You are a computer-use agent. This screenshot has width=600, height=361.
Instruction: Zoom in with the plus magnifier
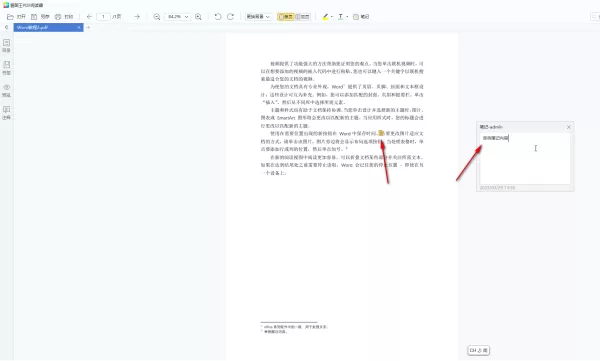coord(198,17)
